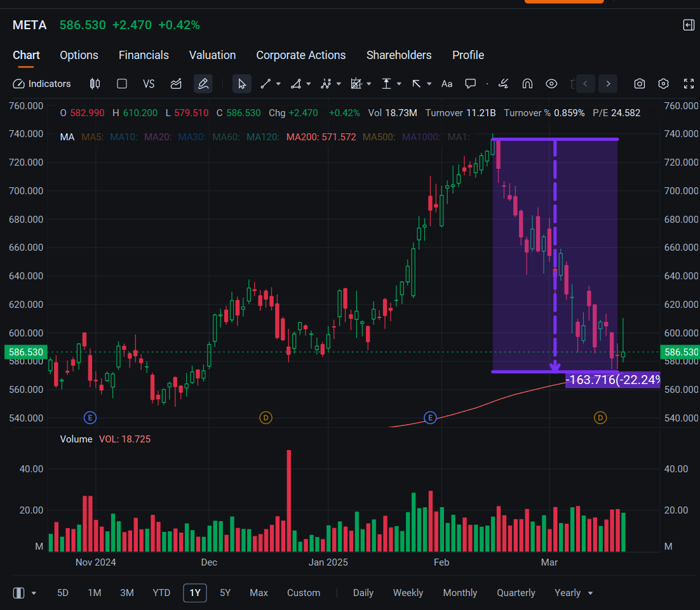The width and height of the screenshot is (700, 610).
Task: Expand the pattern tools dropdown arrow
Action: 339,84
